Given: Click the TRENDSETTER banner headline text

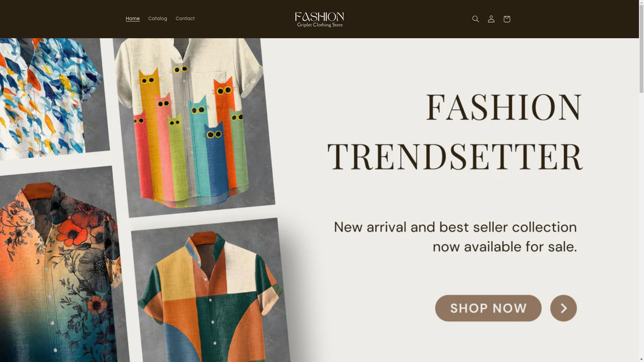Looking at the screenshot, I should tap(455, 157).
